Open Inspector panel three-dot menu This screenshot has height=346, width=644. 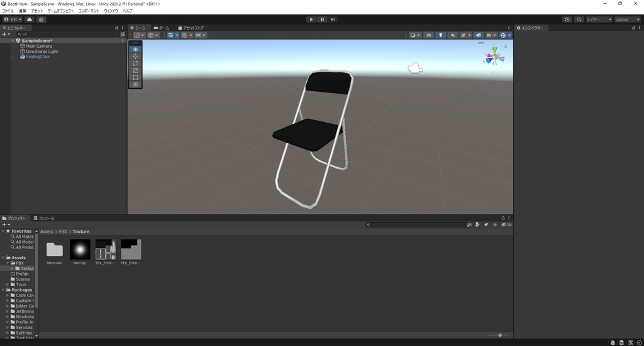click(x=639, y=28)
